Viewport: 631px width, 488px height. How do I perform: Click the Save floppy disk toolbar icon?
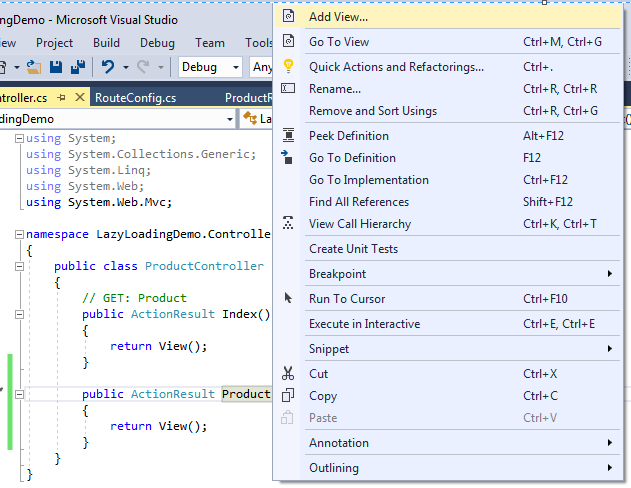pyautogui.click(x=56, y=66)
